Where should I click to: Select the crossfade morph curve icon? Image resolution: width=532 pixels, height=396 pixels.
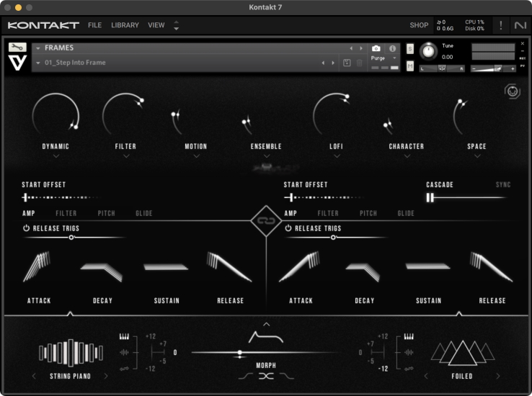[x=266, y=376]
